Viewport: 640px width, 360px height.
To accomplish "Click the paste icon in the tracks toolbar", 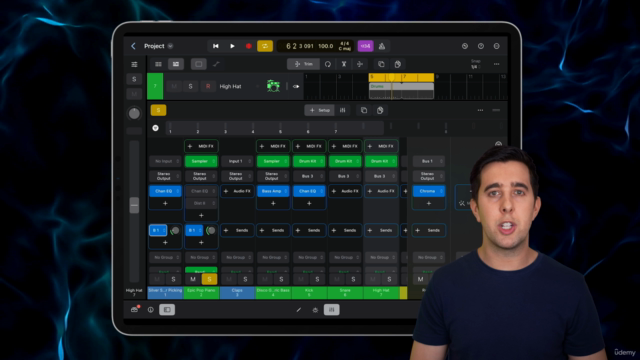I will [x=397, y=64].
